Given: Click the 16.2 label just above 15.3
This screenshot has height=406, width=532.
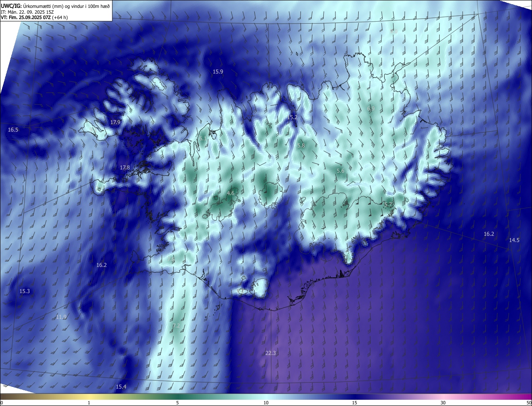Looking at the screenshot, I should point(101,265).
